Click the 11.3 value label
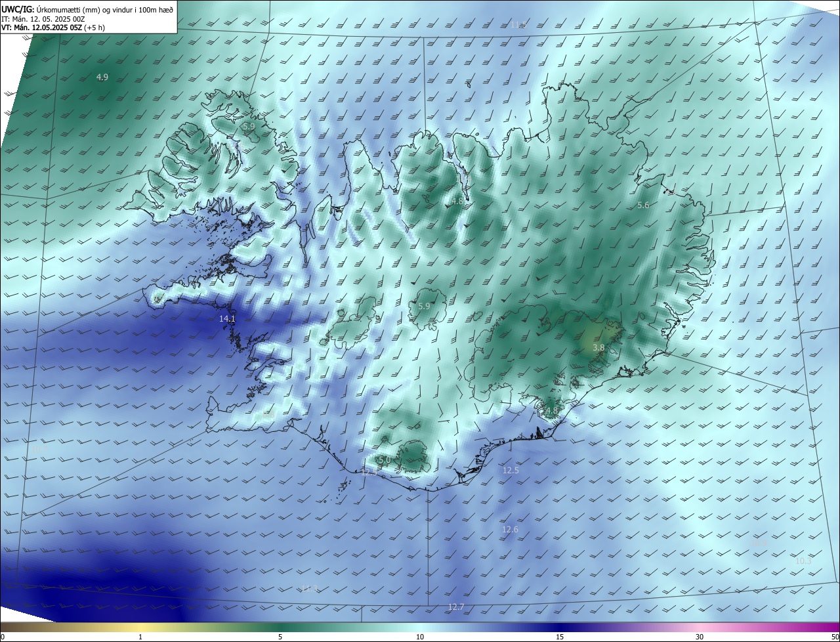Screen dimensions: 840x642 point(309,589)
